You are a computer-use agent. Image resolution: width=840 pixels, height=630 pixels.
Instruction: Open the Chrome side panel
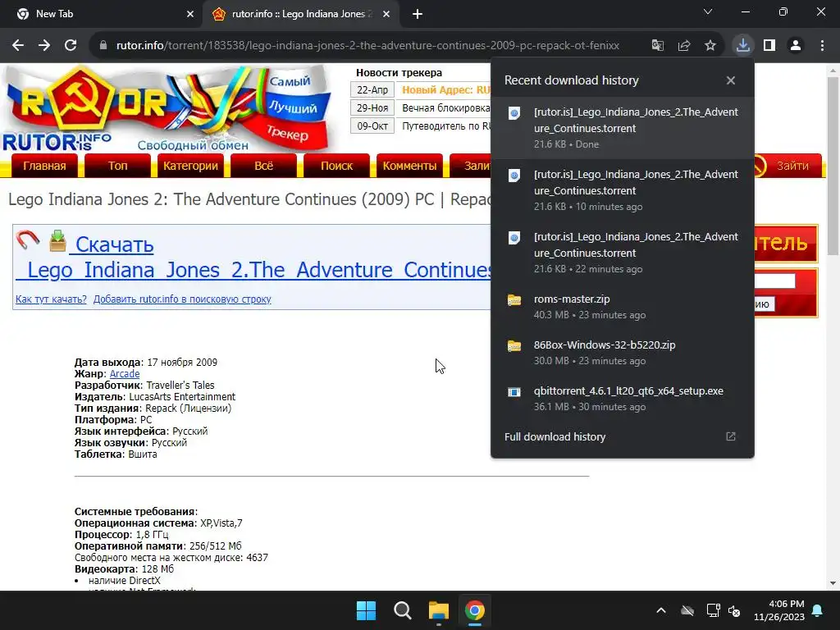(x=769, y=46)
